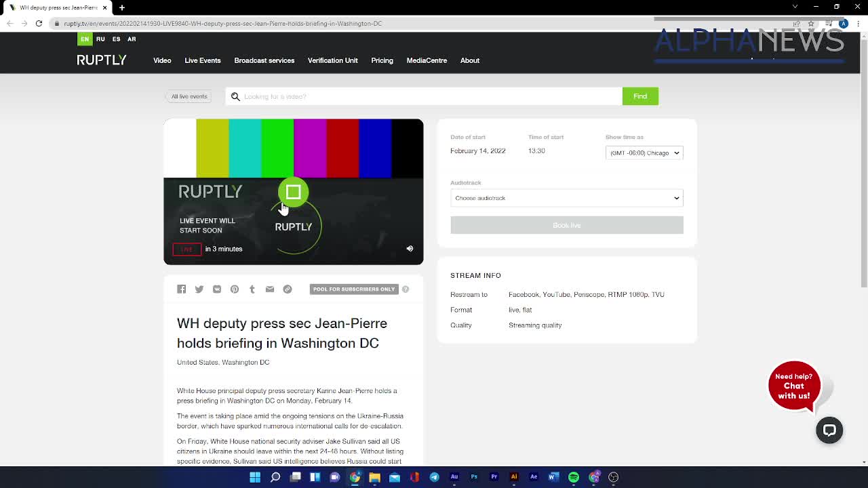Open Adobe Audition from the taskbar

tap(454, 477)
